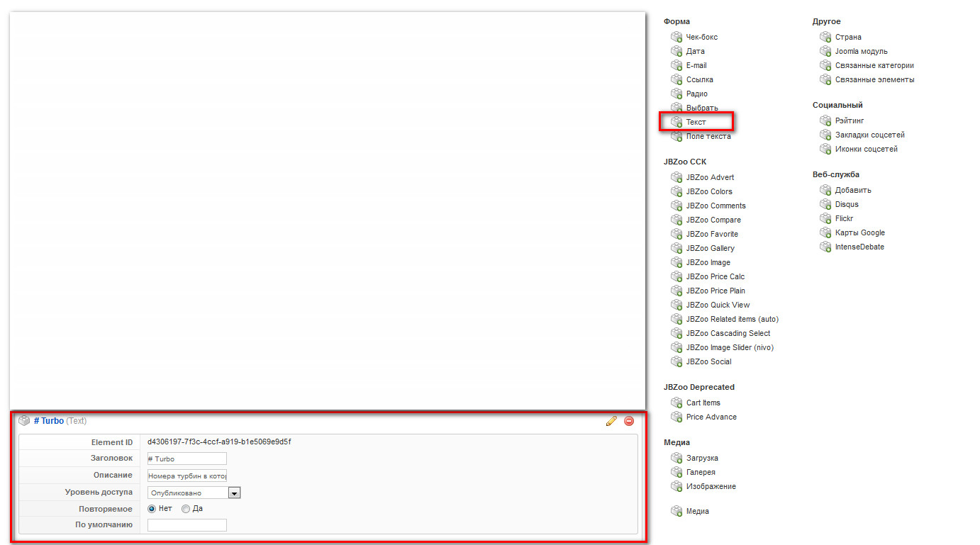Viewport: 980px width, 545px height.
Task: Click the Заголовок input field
Action: tap(187, 459)
